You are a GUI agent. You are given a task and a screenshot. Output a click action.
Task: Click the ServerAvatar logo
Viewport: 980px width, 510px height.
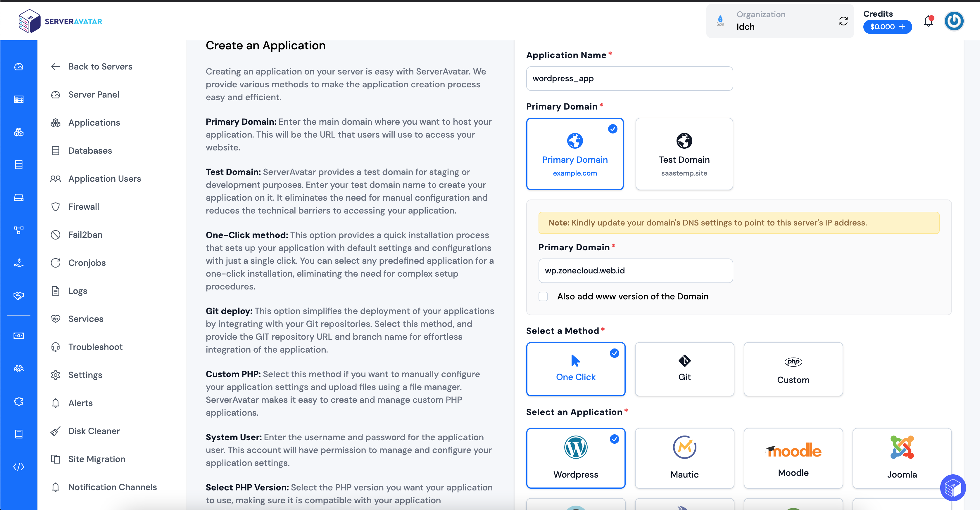[x=60, y=21]
